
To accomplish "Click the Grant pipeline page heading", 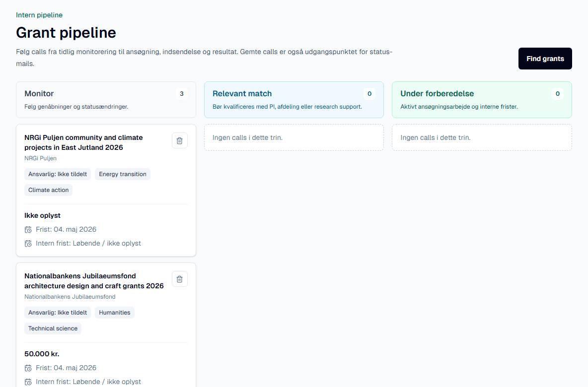I will [66, 33].
